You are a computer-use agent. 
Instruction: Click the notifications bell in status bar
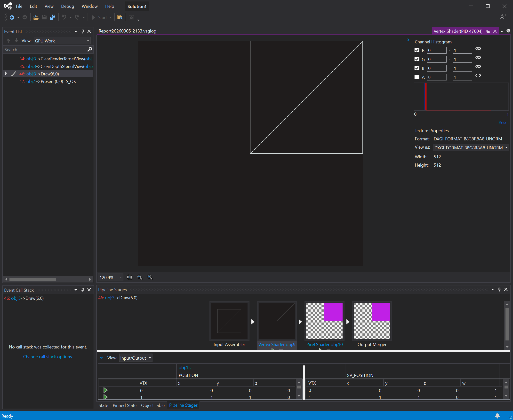coord(497,416)
